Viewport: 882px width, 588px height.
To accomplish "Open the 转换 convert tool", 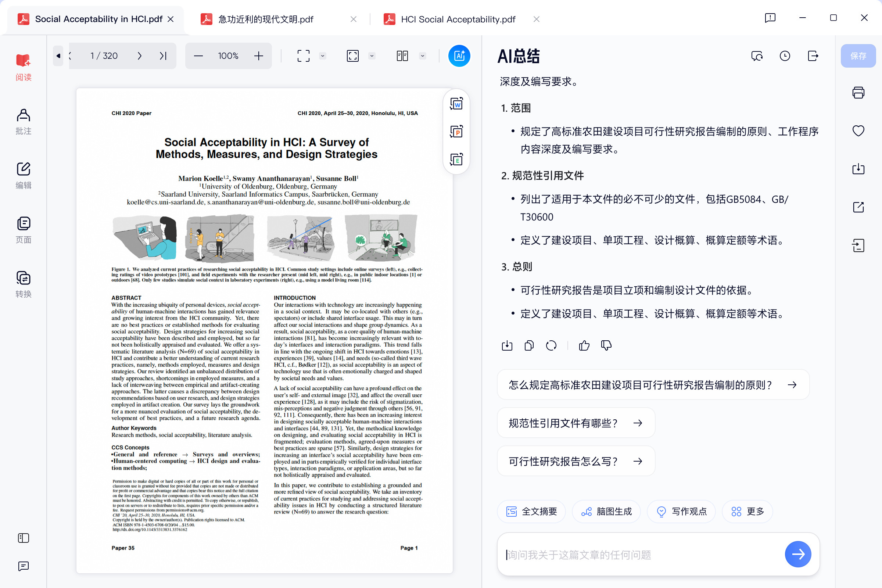I will (23, 284).
